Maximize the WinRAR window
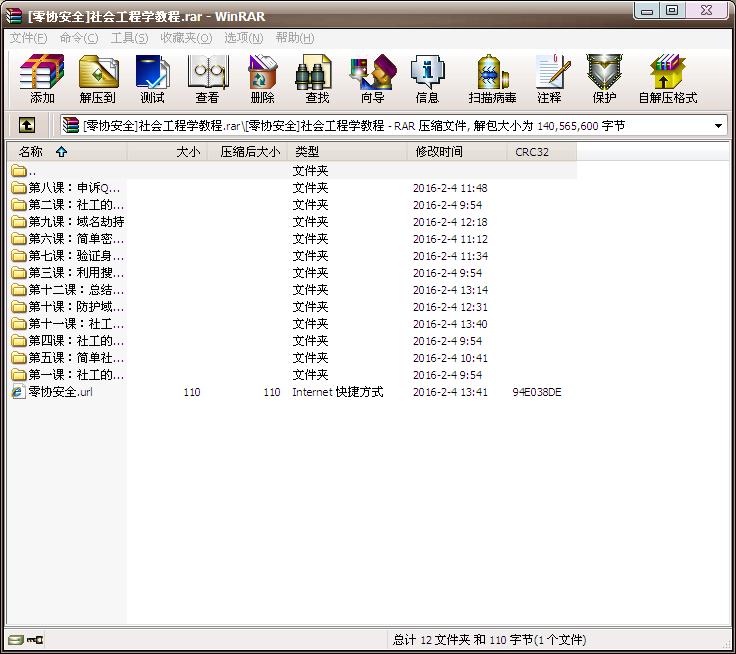This screenshot has height=654, width=736. click(x=672, y=10)
